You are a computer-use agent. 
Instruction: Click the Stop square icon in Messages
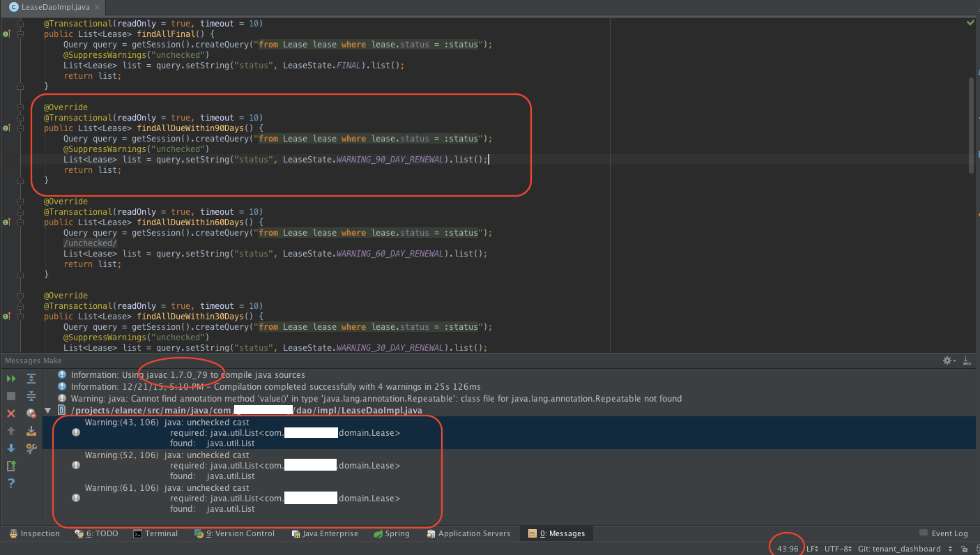[x=11, y=396]
